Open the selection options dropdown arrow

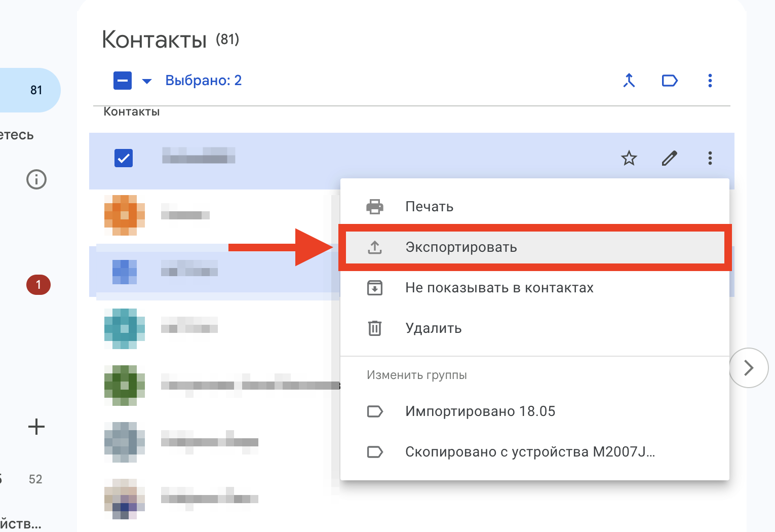(x=146, y=81)
